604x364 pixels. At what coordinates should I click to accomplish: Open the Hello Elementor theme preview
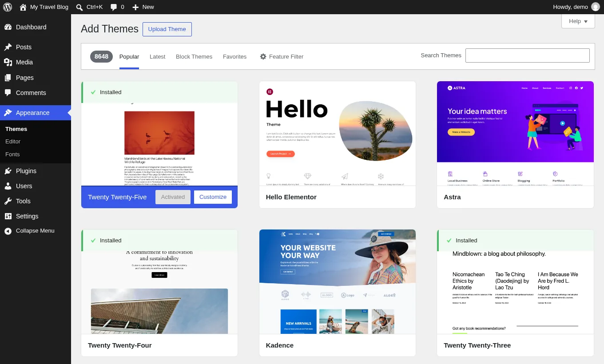tap(338, 134)
